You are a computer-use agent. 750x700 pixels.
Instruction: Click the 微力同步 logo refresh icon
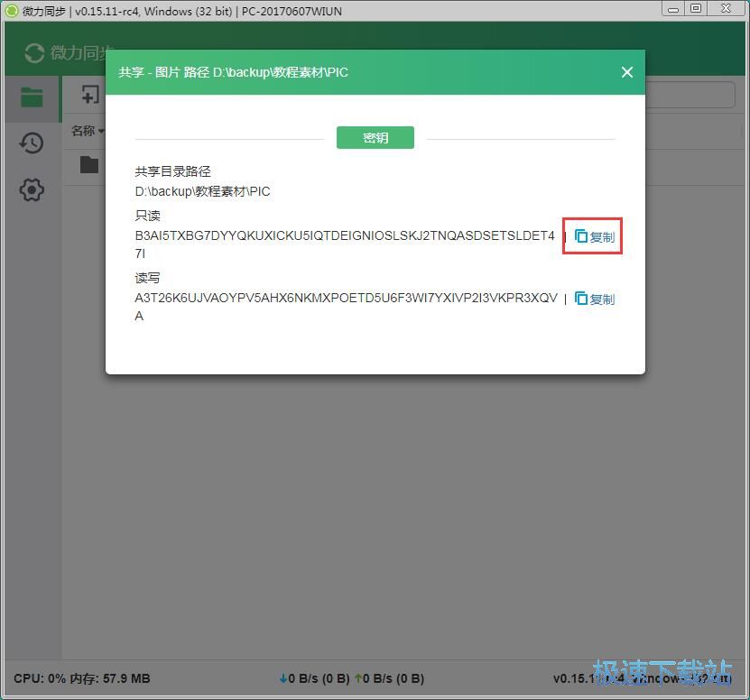34,52
